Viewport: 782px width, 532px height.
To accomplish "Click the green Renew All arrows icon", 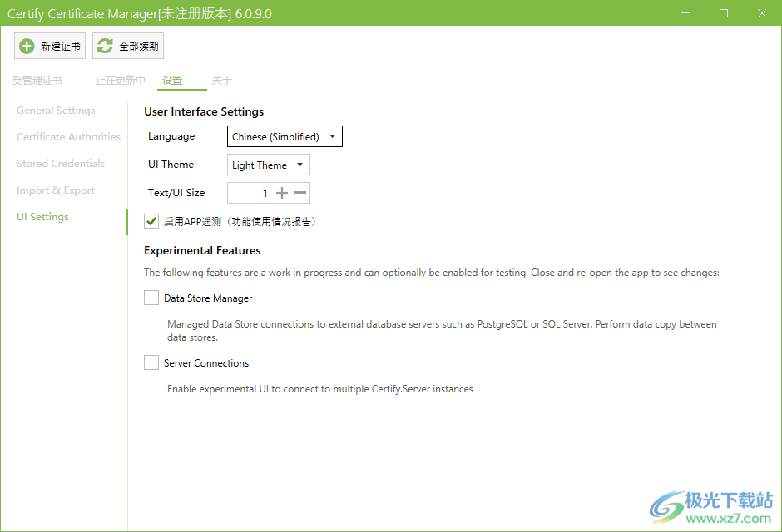I will pyautogui.click(x=105, y=46).
